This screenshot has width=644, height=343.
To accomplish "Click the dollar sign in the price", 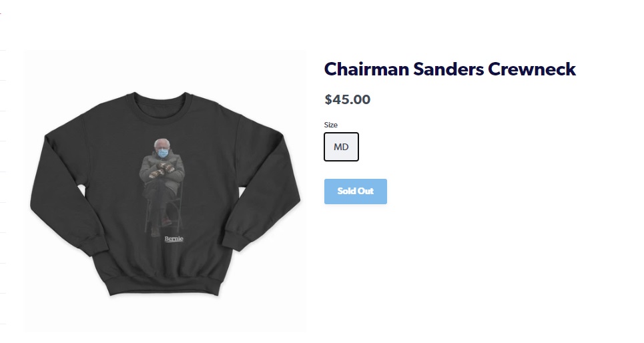I will [328, 99].
